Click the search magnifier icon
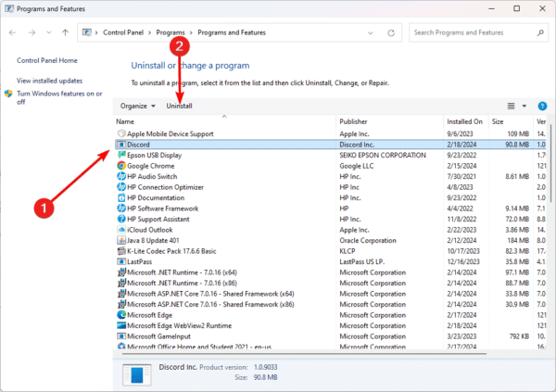This screenshot has height=392, width=556. tap(540, 32)
